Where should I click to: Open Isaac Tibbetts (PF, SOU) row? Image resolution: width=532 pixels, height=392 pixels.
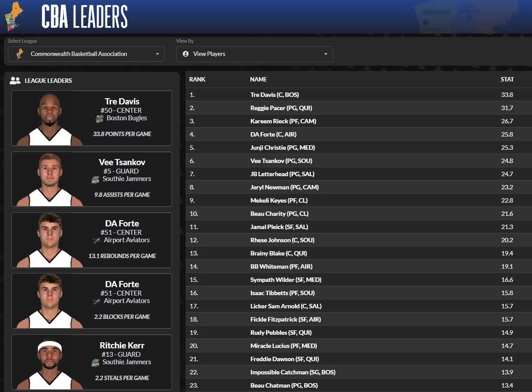point(359,293)
